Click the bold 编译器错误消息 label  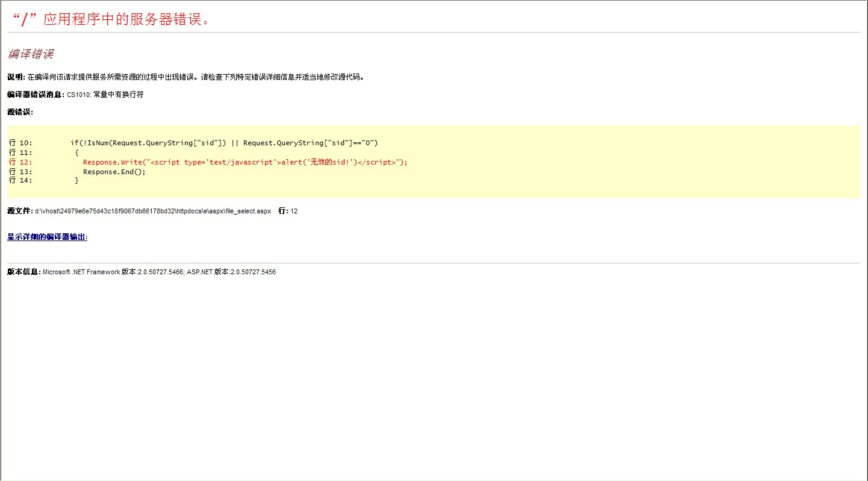[35, 95]
